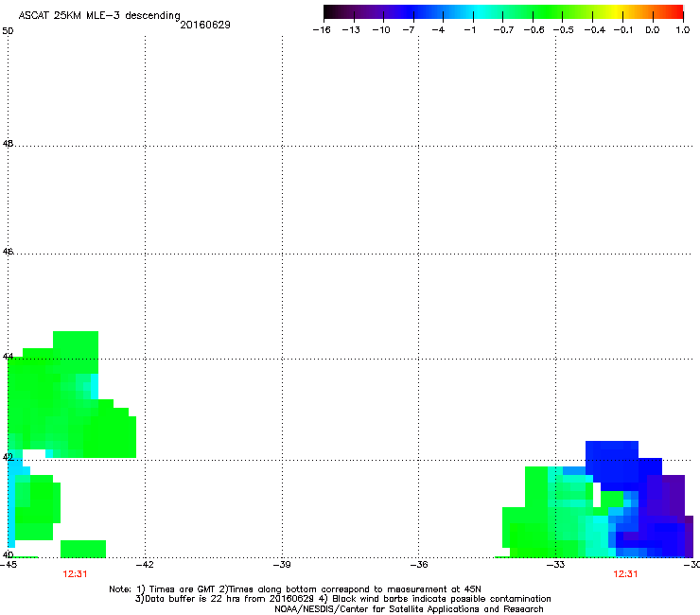Click the longitude axis label -33

click(x=556, y=565)
